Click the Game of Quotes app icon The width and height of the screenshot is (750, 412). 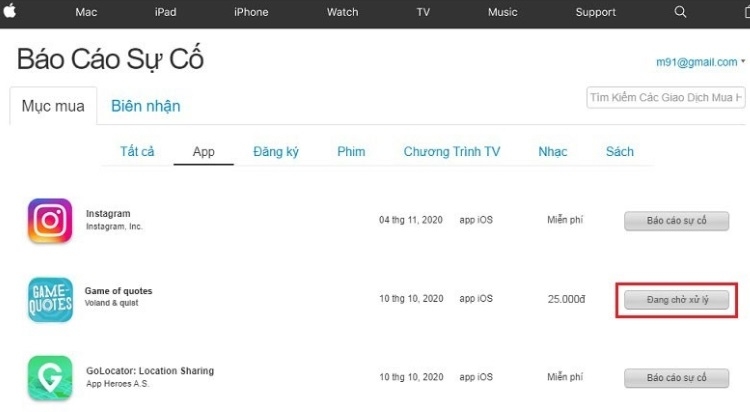[x=50, y=300]
